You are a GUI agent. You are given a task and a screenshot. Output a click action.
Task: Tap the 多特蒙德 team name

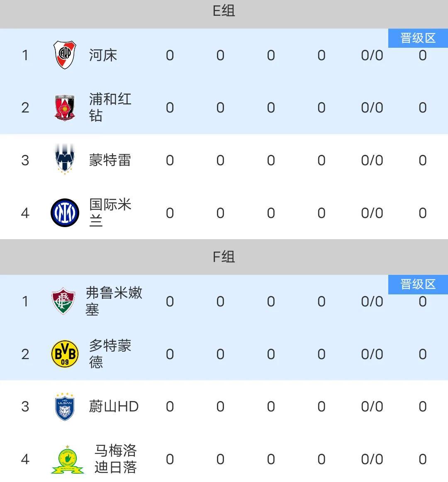(x=110, y=354)
